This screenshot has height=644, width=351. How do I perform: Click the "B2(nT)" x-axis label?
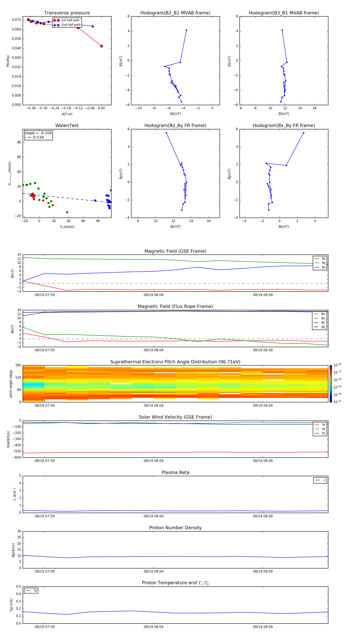click(x=175, y=114)
